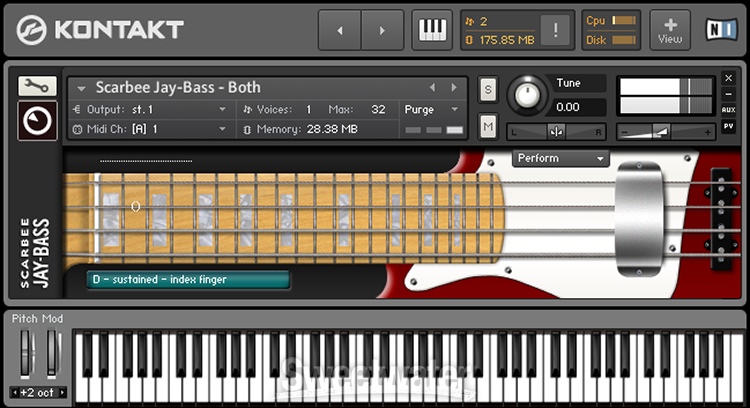Image resolution: width=750 pixels, height=408 pixels.
Task: Open the Purge dropdown menu
Action: coord(432,110)
